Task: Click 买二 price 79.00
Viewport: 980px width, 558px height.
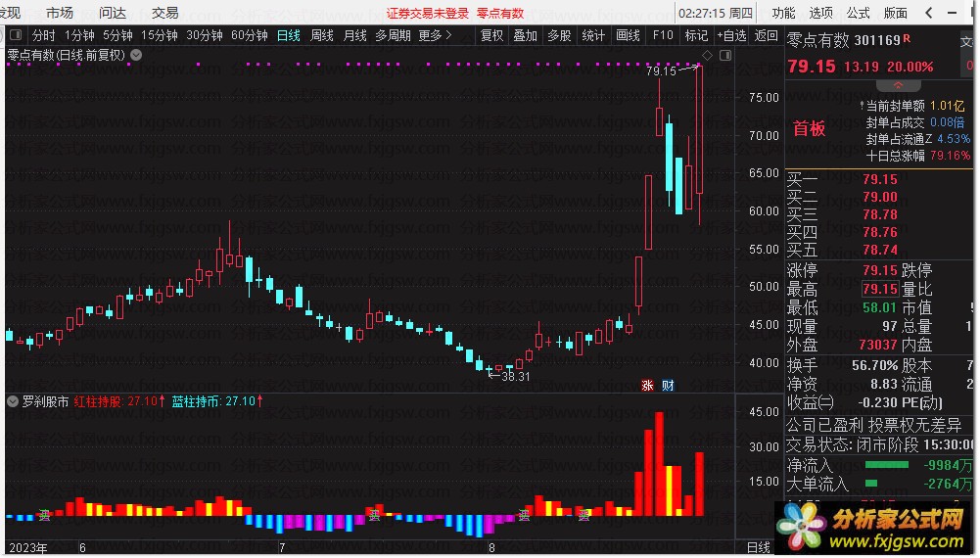Action: point(879,197)
